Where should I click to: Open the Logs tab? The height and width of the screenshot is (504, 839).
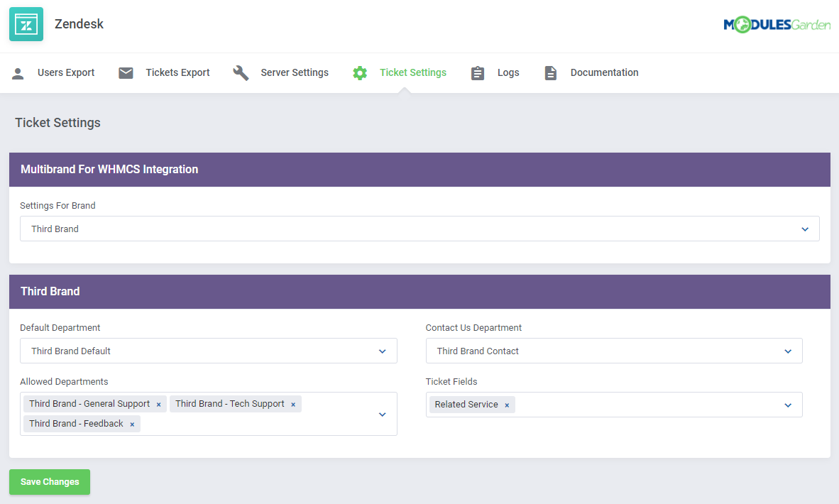tap(508, 72)
